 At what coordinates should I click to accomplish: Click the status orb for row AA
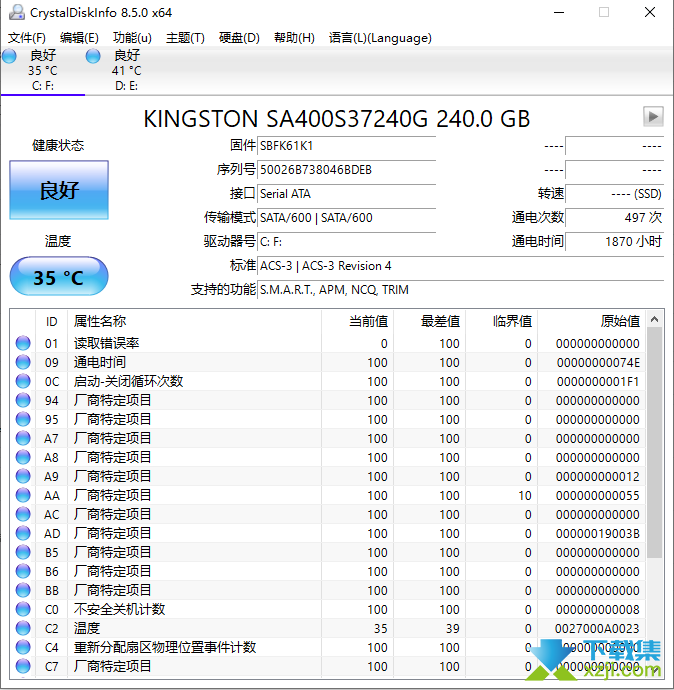coord(23,495)
